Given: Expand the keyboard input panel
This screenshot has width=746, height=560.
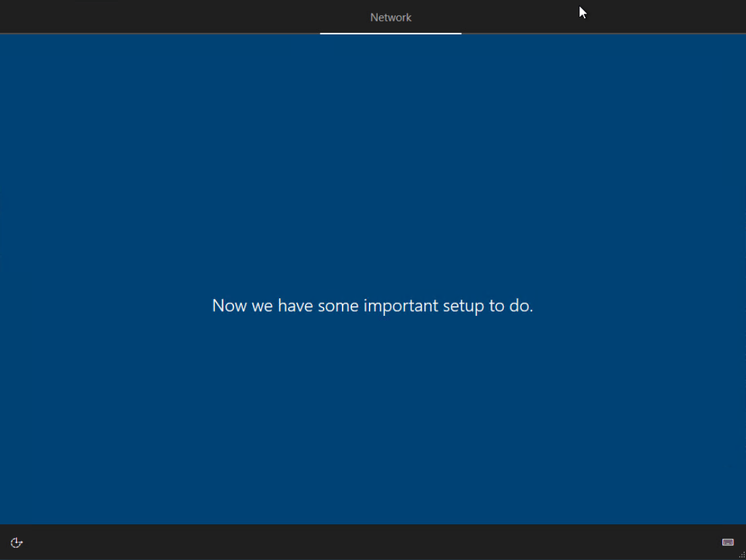Looking at the screenshot, I should tap(728, 542).
